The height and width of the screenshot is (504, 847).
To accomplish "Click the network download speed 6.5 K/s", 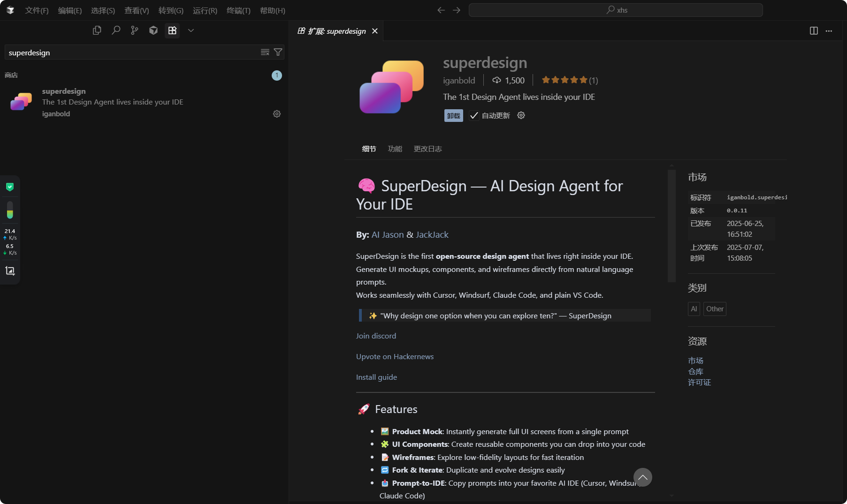I will coord(10,249).
